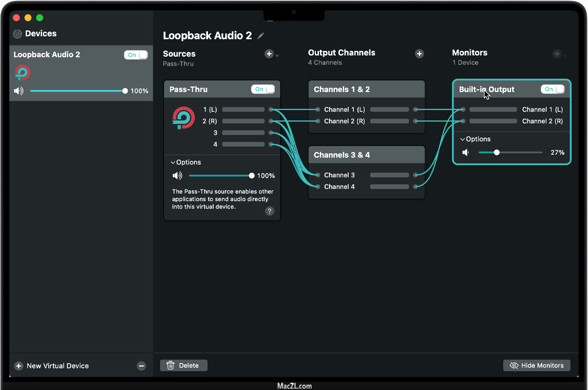Click the minus icon to remove virtual device
588x390 pixels.
pyautogui.click(x=141, y=366)
